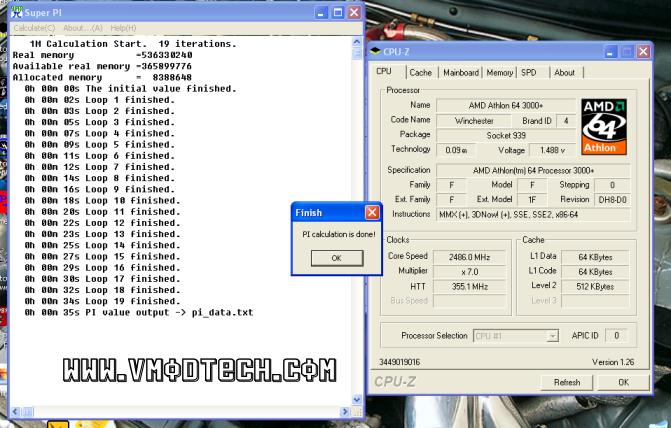671x428 pixels.
Task: Switch to the SPD tab in CPU-Z
Action: (x=529, y=73)
